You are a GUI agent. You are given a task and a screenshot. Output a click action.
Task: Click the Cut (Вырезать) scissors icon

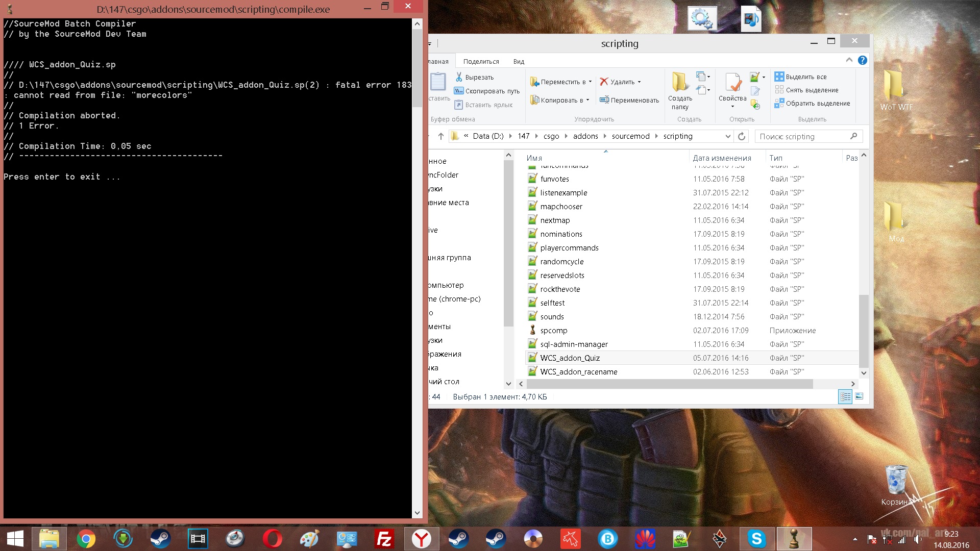point(459,77)
